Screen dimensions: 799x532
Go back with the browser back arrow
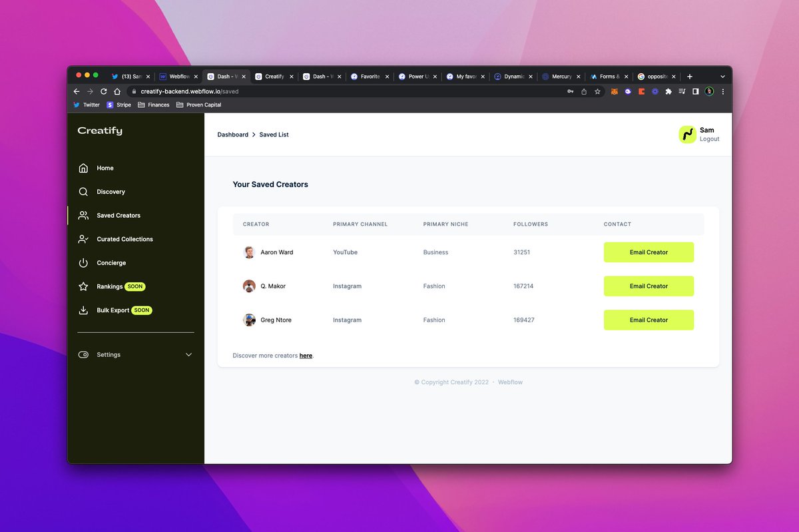click(77, 91)
